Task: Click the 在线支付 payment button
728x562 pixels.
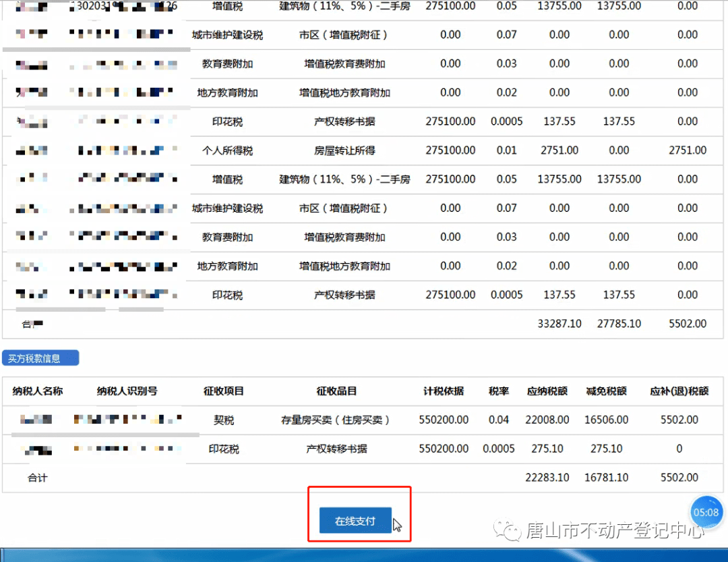Action: (x=355, y=521)
